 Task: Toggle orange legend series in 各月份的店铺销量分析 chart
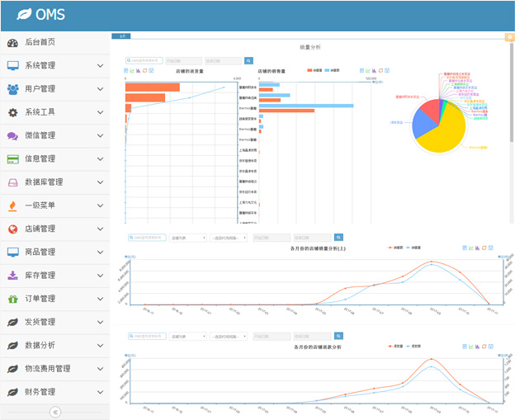pos(395,248)
